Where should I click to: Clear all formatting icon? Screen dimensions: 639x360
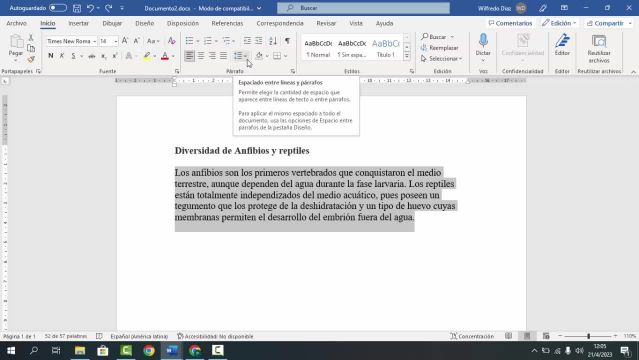172,41
